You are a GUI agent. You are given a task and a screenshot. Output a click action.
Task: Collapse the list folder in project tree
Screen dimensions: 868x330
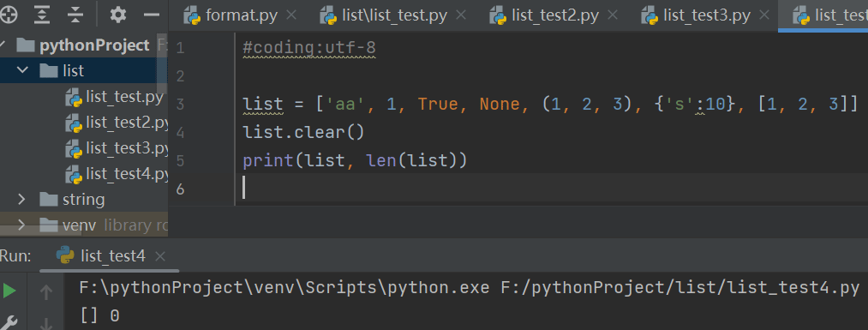tap(22, 70)
